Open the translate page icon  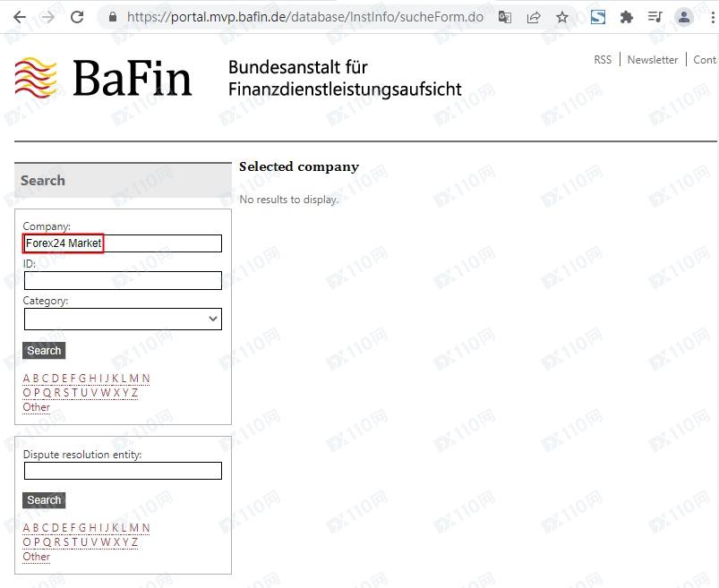[x=505, y=17]
